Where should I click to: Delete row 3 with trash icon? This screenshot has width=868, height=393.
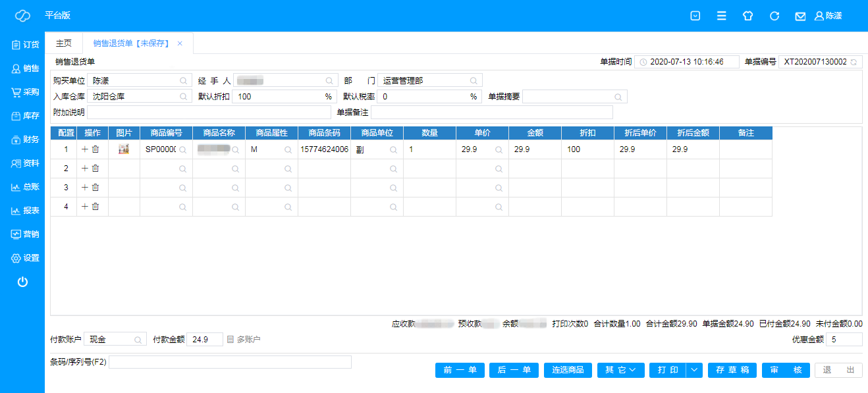95,188
